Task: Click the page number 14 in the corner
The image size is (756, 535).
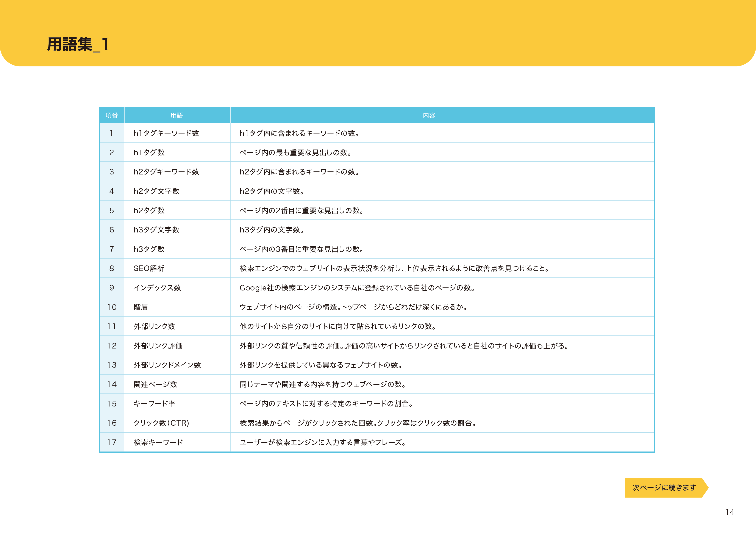Action: tap(730, 512)
